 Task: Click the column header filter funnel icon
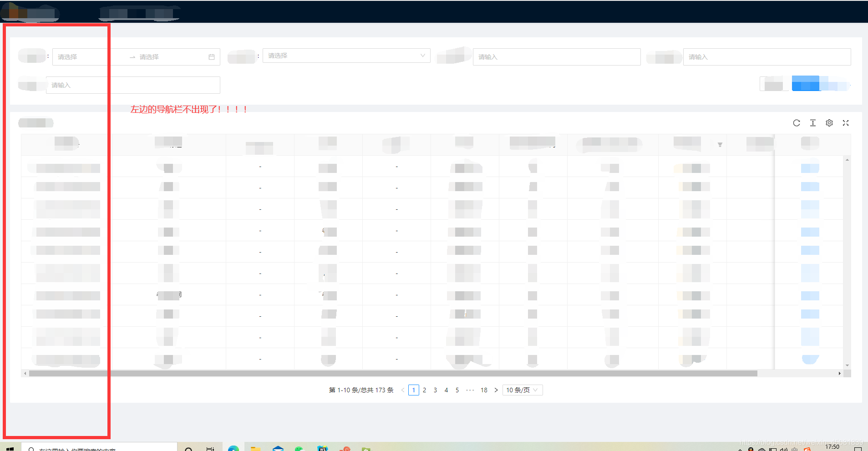[x=720, y=145]
